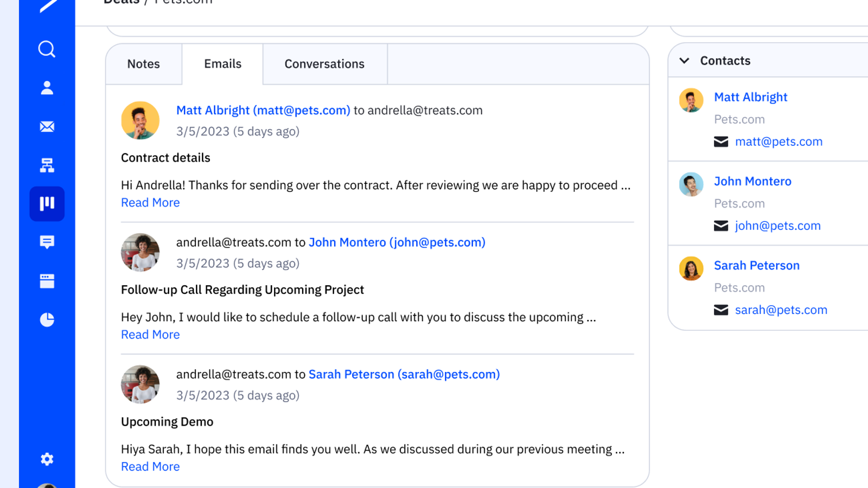
Task: Collapse the Contacts panel chevron
Action: pos(685,61)
